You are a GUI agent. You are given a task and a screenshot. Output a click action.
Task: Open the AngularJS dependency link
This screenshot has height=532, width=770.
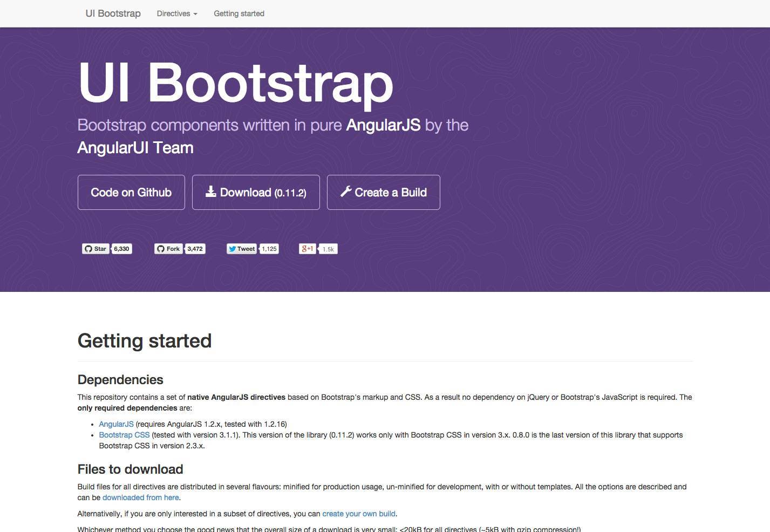[116, 424]
